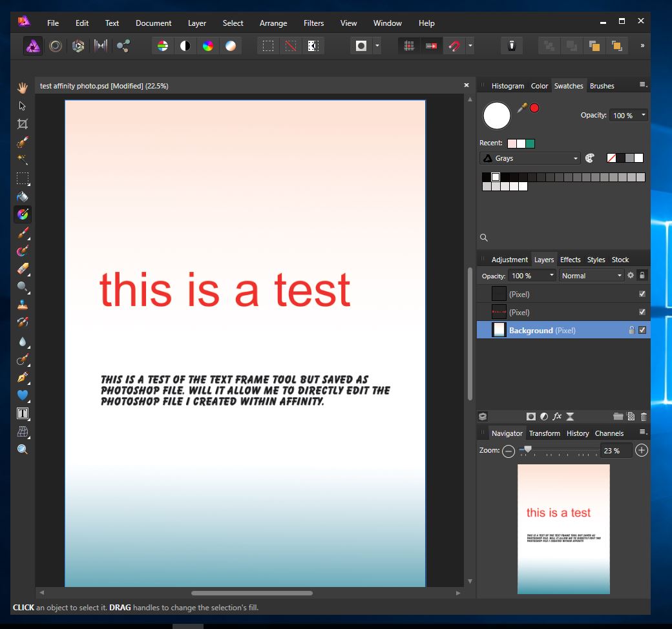Toggle visibility of the top (Pixel) layer
This screenshot has width=672, height=629.
pos(642,294)
